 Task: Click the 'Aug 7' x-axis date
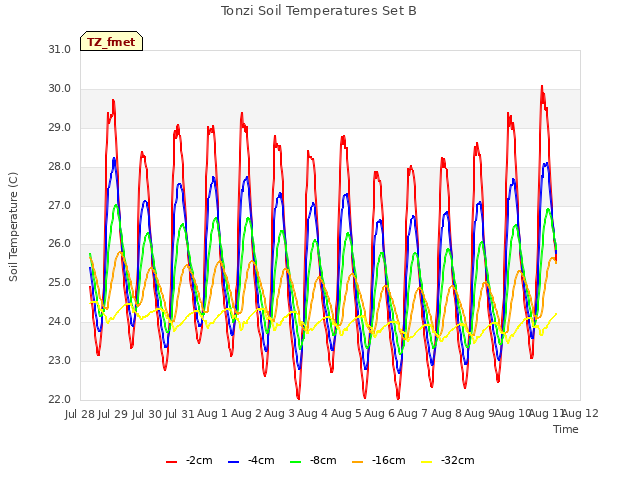413,414
